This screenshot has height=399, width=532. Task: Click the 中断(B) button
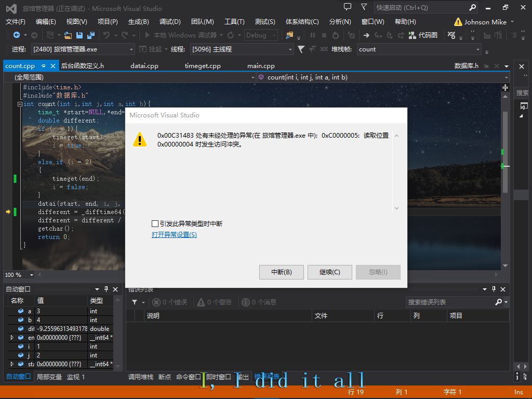coord(281,272)
